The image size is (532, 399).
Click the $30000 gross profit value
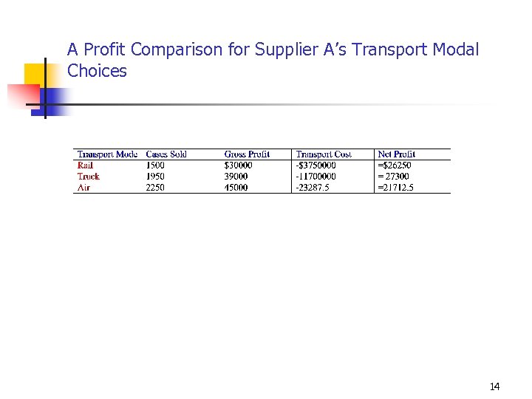coord(238,166)
